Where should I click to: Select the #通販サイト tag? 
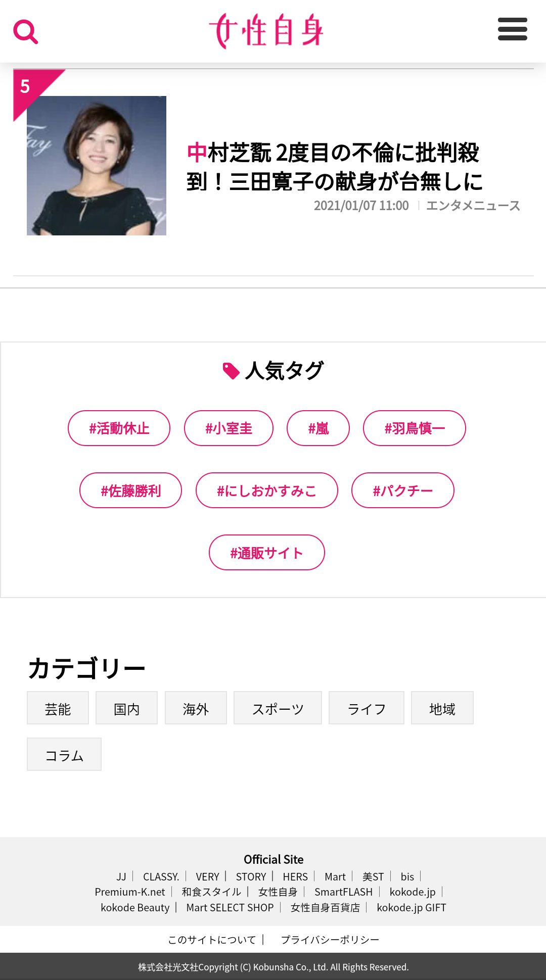tap(266, 553)
